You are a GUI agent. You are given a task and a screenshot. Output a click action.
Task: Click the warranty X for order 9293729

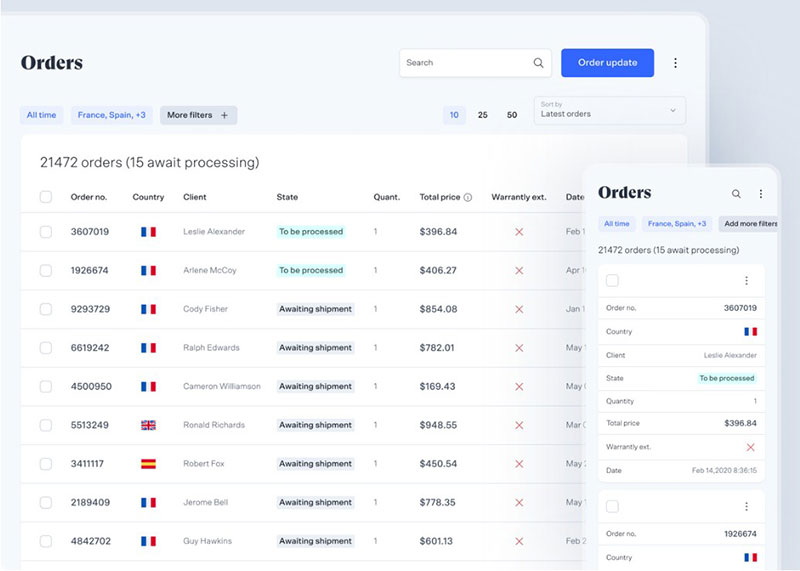click(519, 309)
